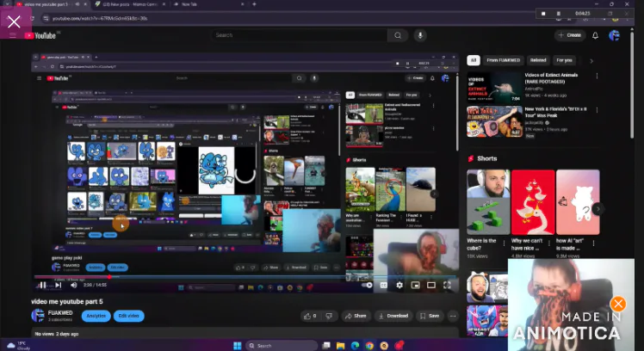The width and height of the screenshot is (644, 351).
Task: Open the Create menu
Action: tap(570, 35)
